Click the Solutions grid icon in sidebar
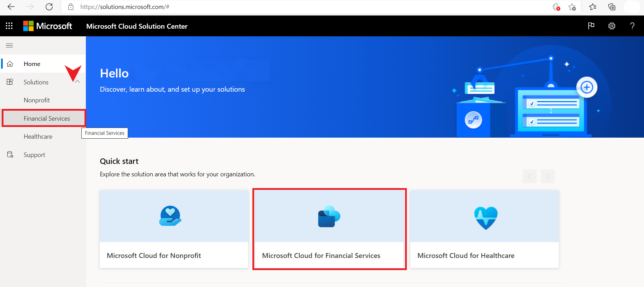 (x=10, y=82)
